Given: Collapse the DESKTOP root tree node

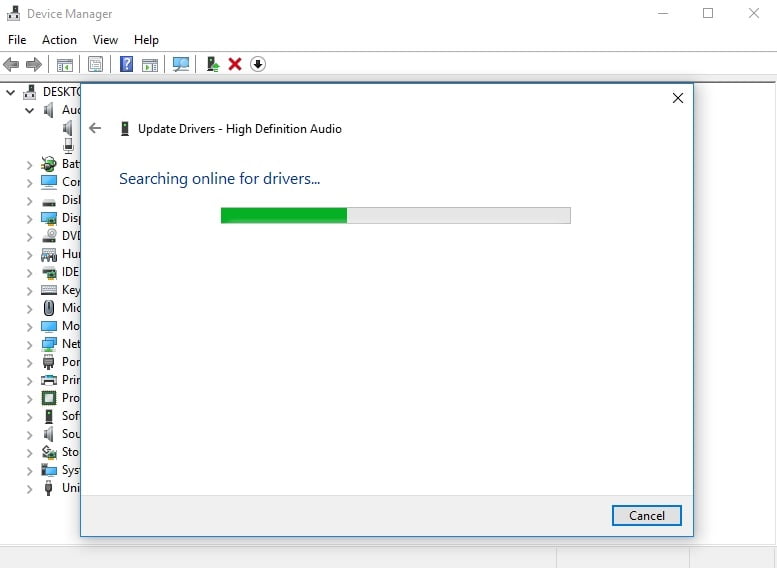Looking at the screenshot, I should [10, 92].
